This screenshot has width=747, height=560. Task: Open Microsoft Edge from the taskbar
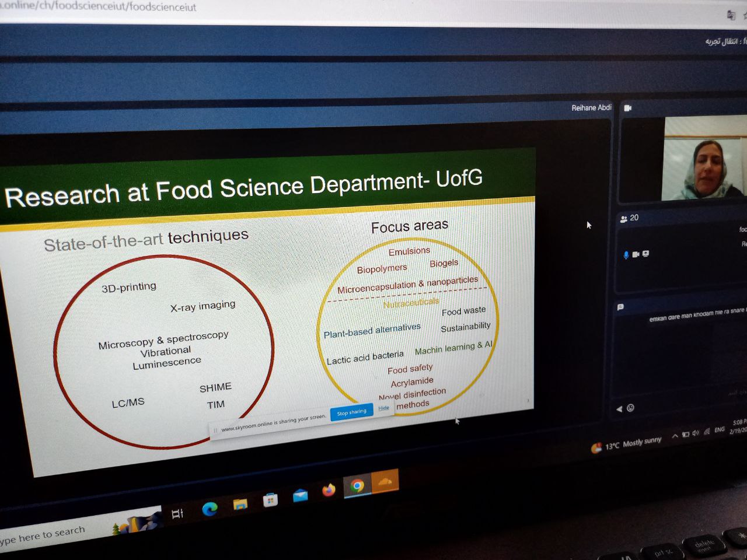tap(210, 509)
